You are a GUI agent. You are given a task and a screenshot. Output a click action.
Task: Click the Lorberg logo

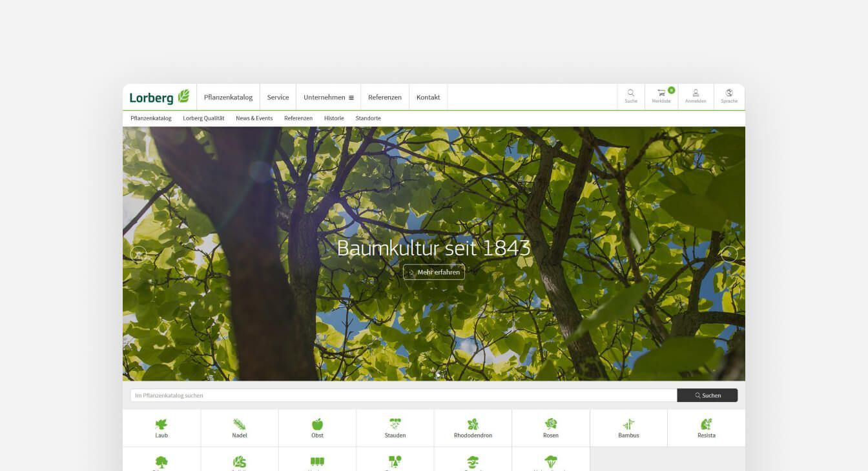(160, 97)
